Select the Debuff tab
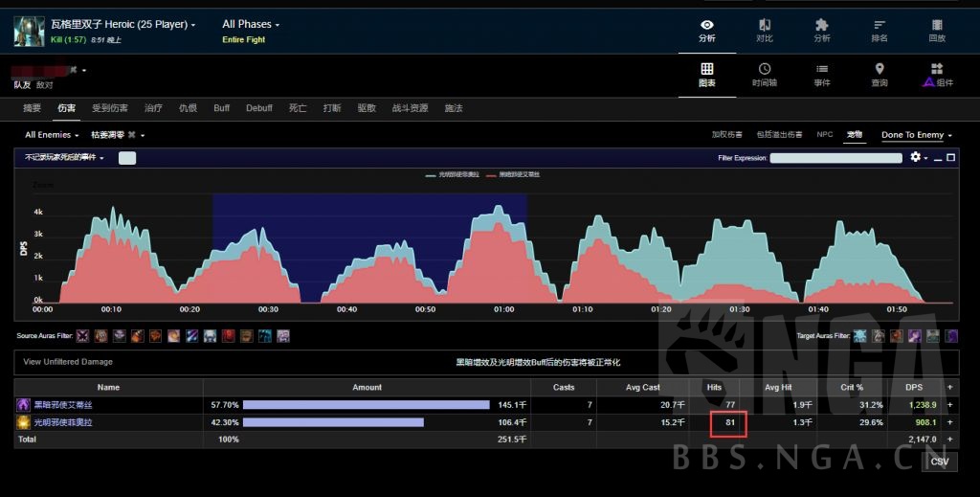Viewport: 980px width, 497px height. pos(259,108)
